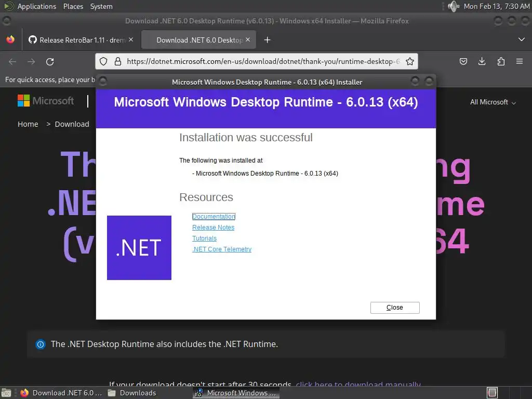532x399 pixels.
Task: Click 'Microsoft Windows Desktop Runtime - 6.0.13 (x64)' list entry
Action: coord(265,174)
